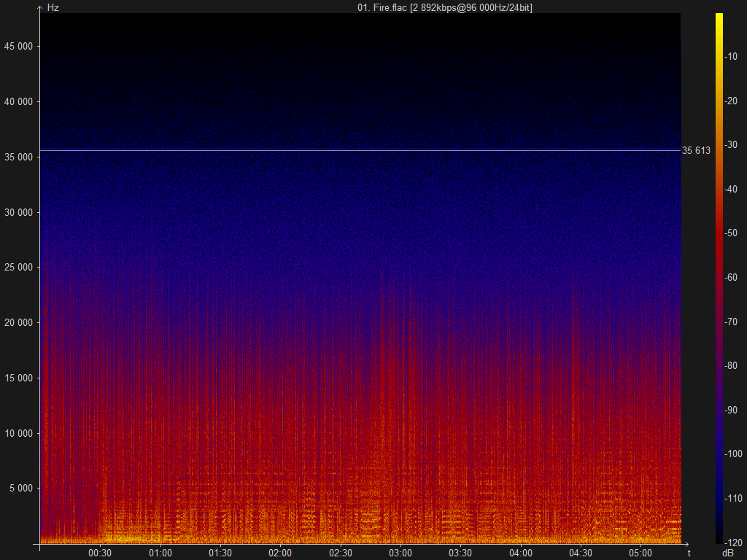Click the -100 dB legend label

pos(733,454)
